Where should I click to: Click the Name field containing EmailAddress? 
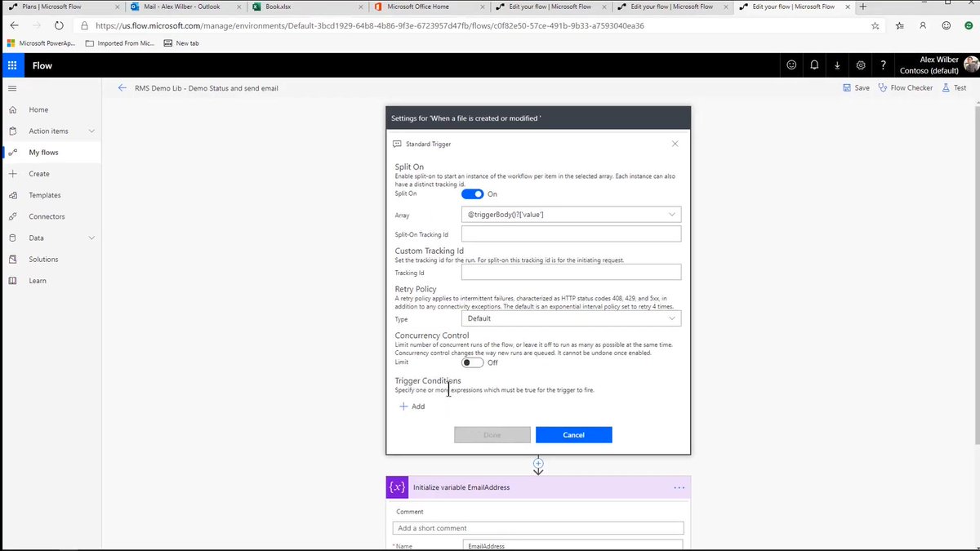point(572,546)
